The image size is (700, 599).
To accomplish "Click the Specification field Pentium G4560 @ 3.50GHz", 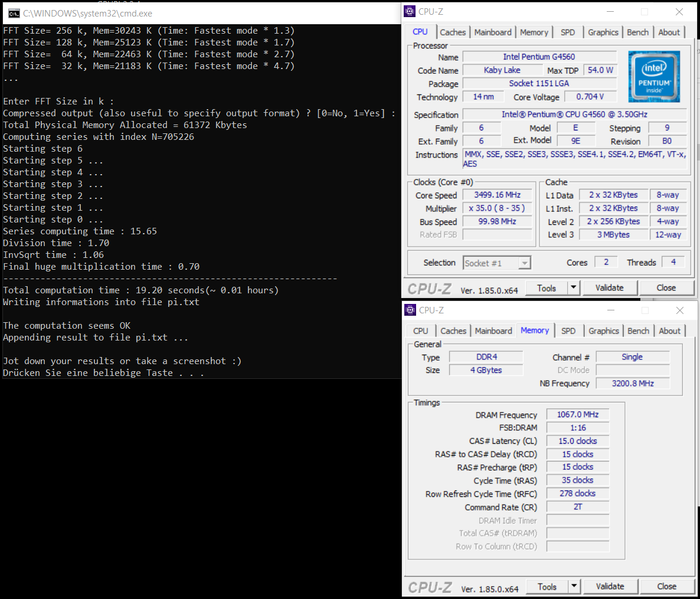I will (x=574, y=114).
